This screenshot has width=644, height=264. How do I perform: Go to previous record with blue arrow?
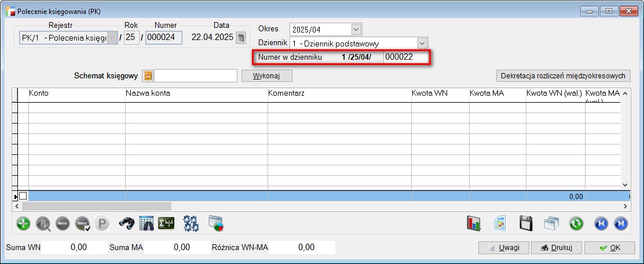pos(602,223)
